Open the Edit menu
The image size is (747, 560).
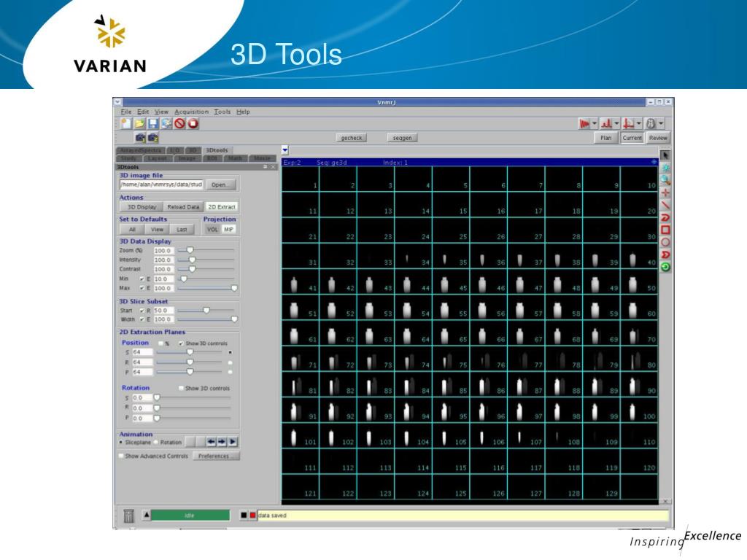coord(143,112)
